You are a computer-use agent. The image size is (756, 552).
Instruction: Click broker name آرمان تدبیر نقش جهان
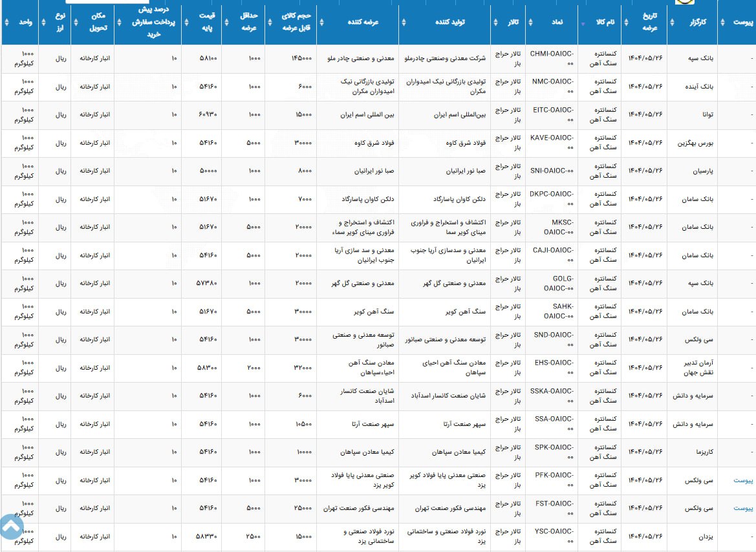[698, 368]
